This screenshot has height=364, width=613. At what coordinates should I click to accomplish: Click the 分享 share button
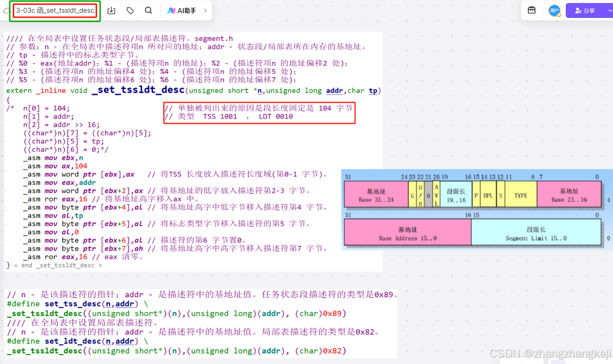pyautogui.click(x=585, y=10)
